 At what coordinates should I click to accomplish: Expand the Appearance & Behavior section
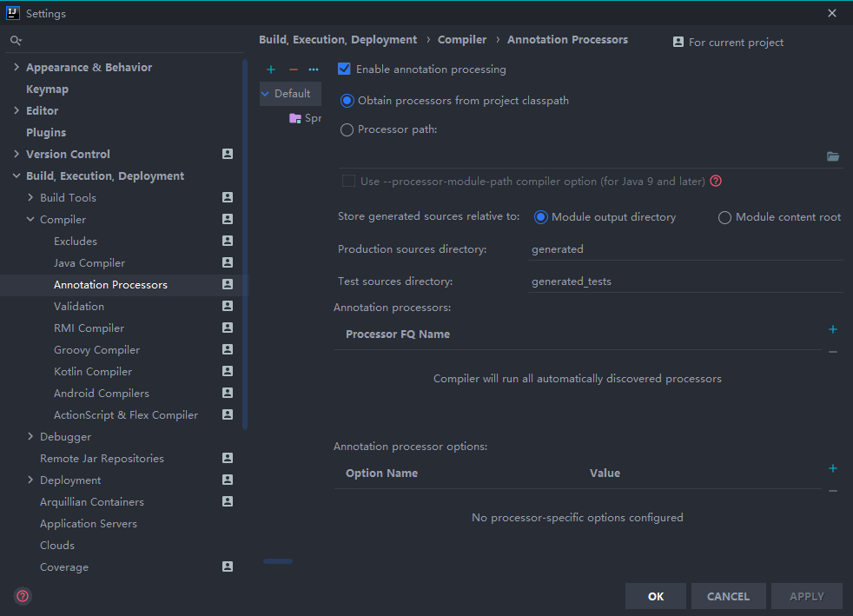pyautogui.click(x=17, y=67)
